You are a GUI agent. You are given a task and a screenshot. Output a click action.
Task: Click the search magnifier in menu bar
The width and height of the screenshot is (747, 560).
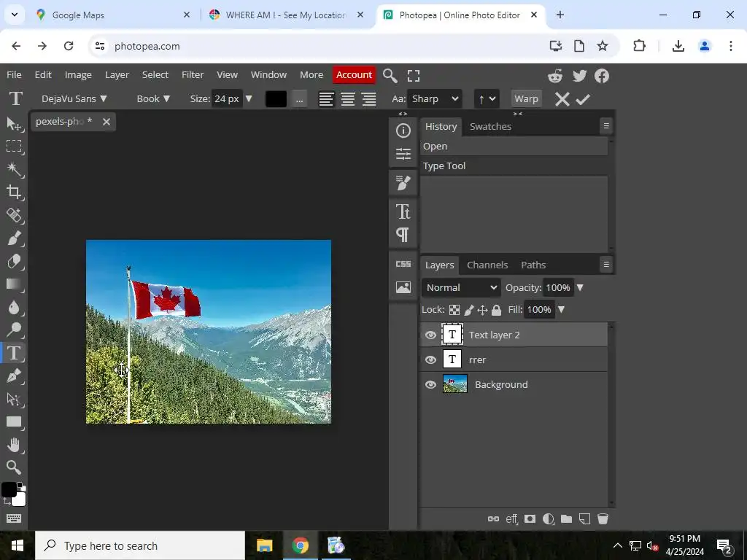(390, 76)
